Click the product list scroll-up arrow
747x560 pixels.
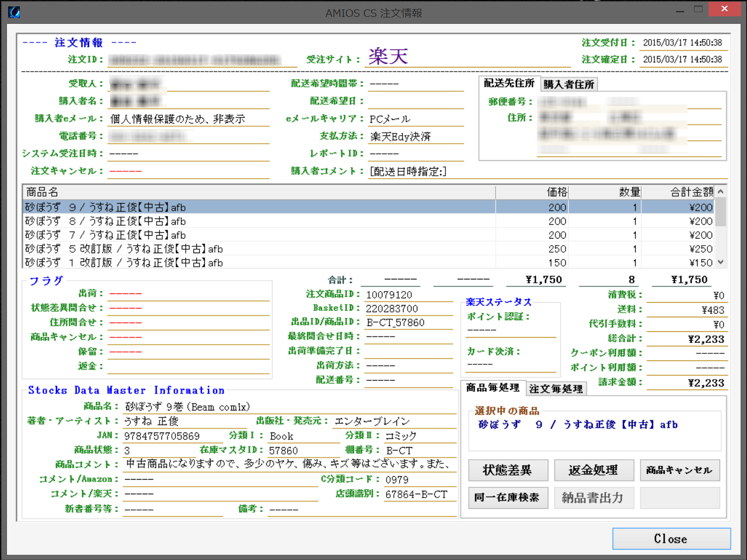click(x=721, y=192)
